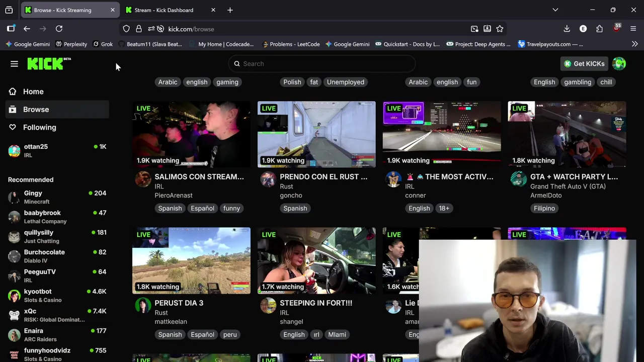Open PeeguuTV avatar in sidebar
This screenshot has width=644, height=362.
[14, 276]
